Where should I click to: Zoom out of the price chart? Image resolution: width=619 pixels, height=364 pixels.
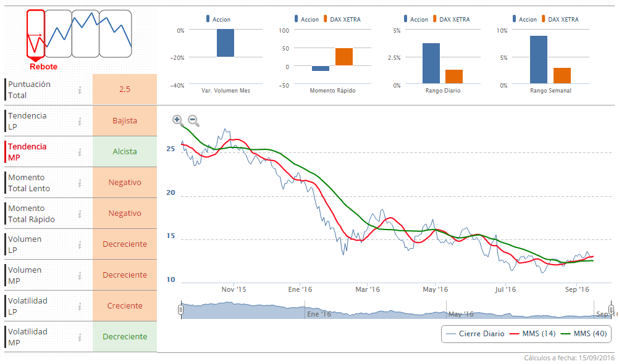coord(193,120)
